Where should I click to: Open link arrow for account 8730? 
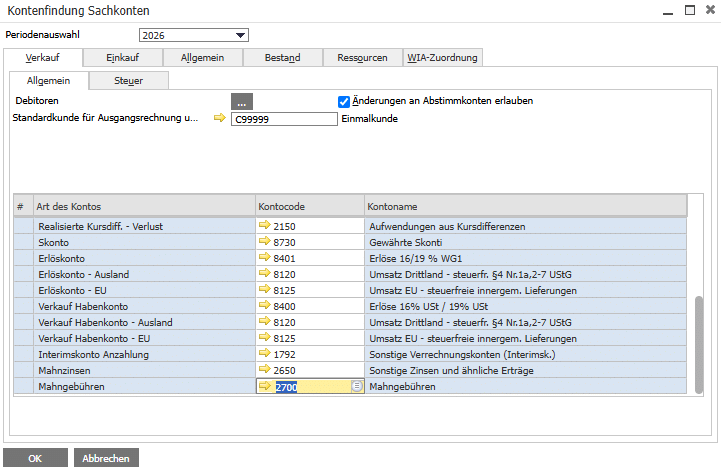point(264,241)
